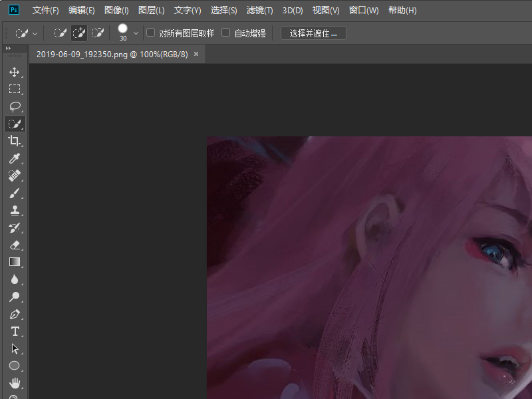Select the Blur tool
The height and width of the screenshot is (399, 532).
point(14,279)
